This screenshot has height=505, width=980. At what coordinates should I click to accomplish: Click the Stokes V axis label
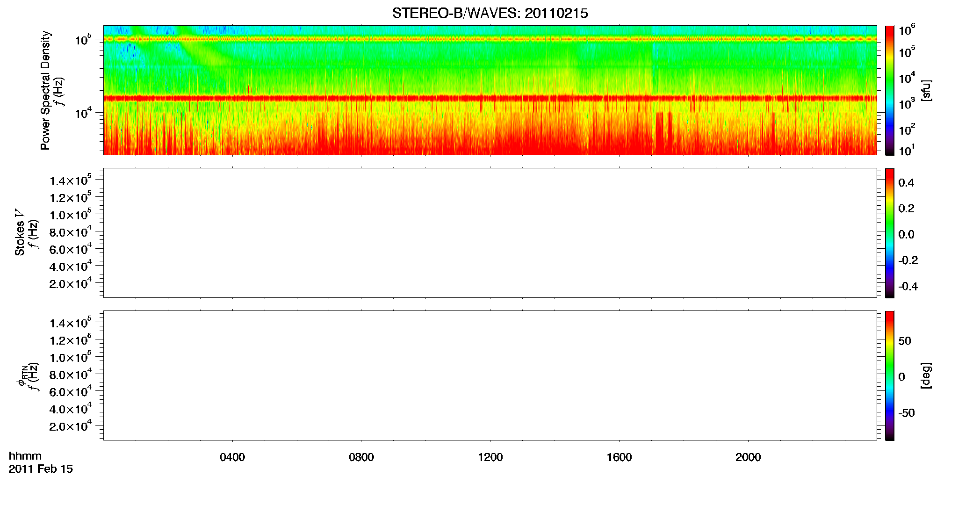(20, 232)
